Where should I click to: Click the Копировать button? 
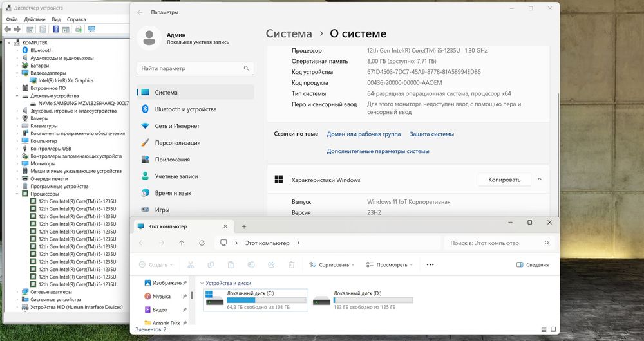504,180
